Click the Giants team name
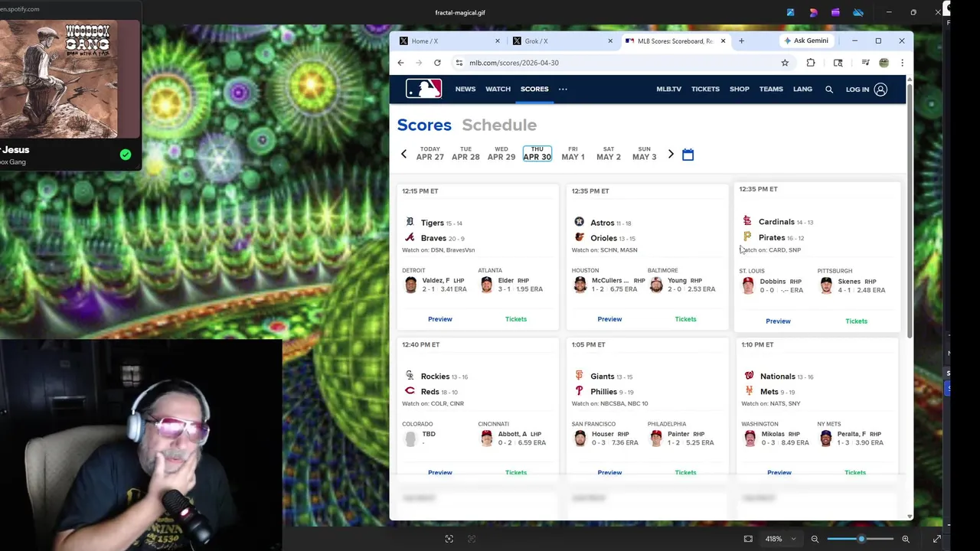 pyautogui.click(x=602, y=377)
